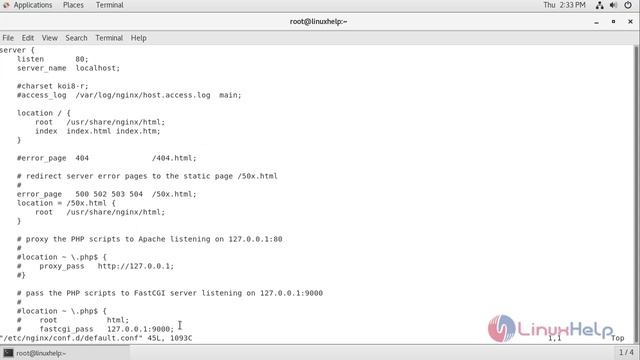Open the Terminal menu in the top panel

coord(109,5)
